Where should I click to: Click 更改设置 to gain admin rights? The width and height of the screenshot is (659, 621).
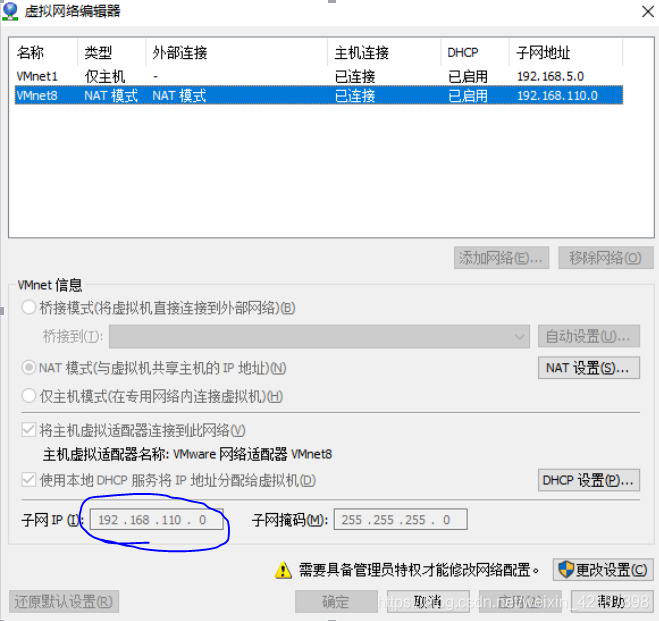(603, 570)
